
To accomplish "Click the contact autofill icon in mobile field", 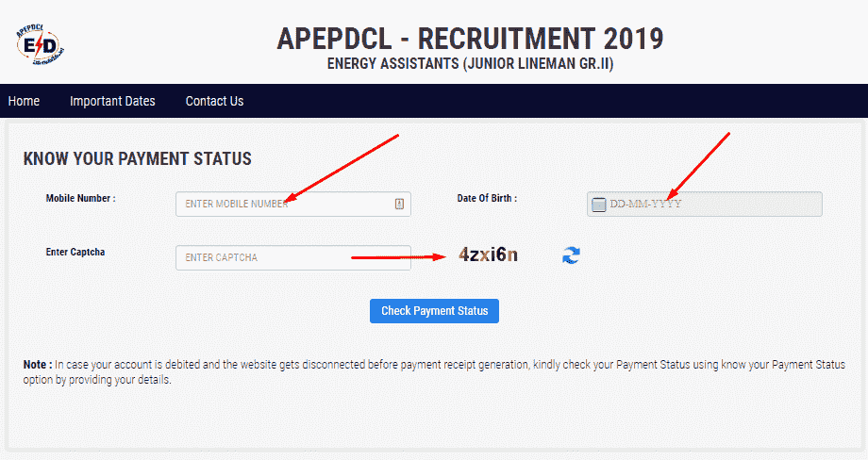I will click(399, 204).
